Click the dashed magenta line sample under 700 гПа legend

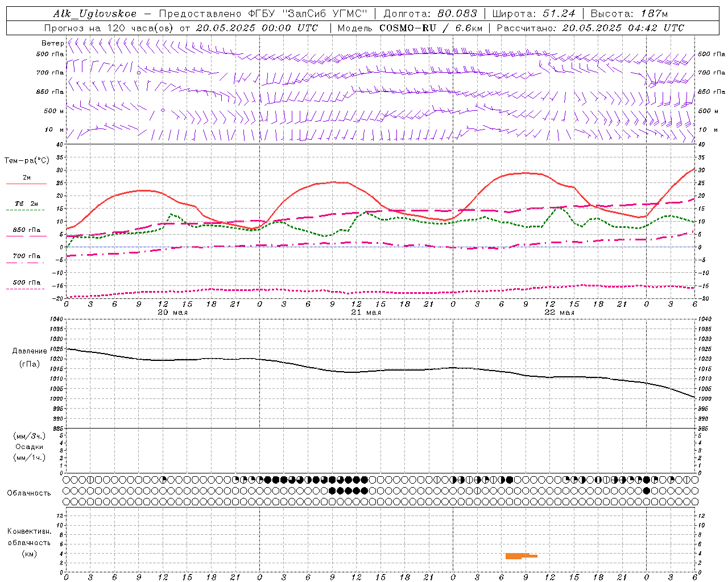tap(25, 263)
